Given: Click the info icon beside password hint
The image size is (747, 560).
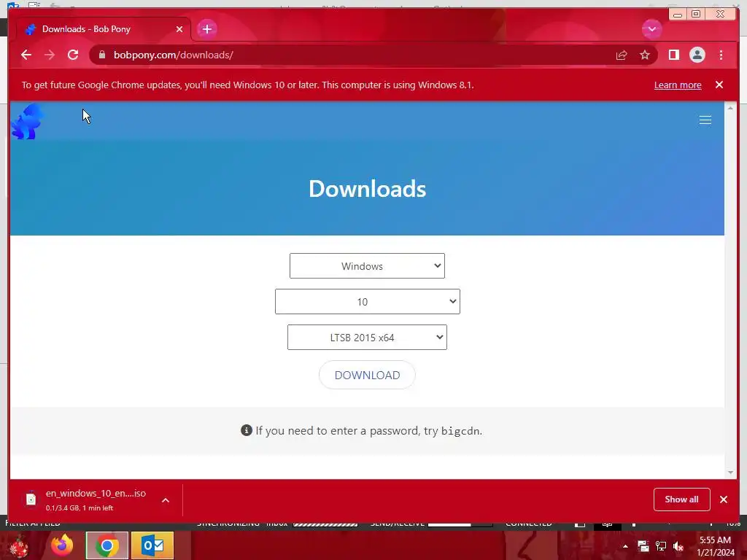Looking at the screenshot, I should tap(247, 430).
